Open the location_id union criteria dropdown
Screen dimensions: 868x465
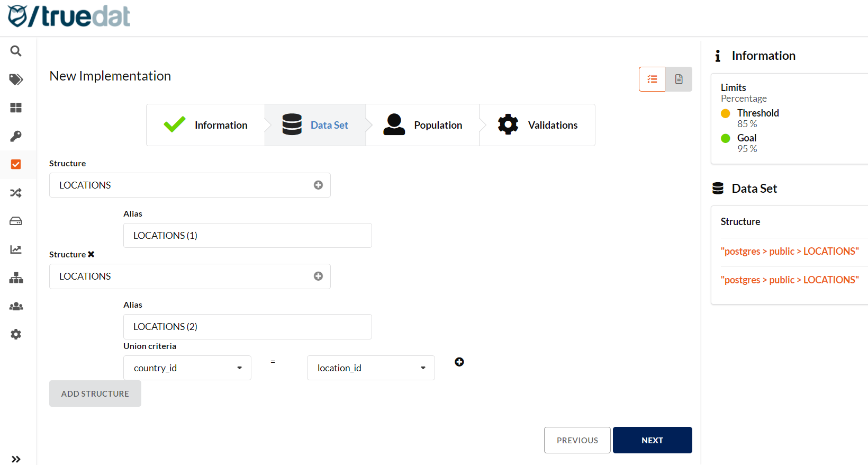(370, 368)
